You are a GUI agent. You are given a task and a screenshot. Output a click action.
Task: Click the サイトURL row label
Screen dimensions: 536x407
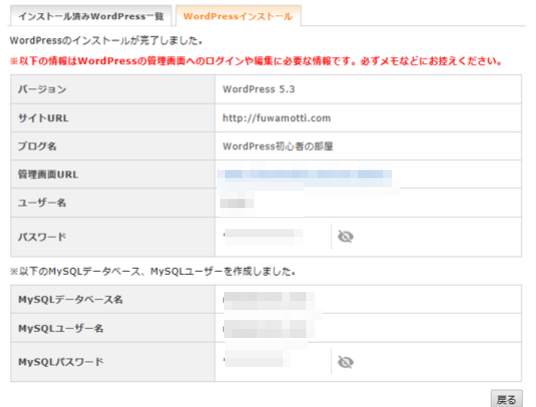[43, 118]
